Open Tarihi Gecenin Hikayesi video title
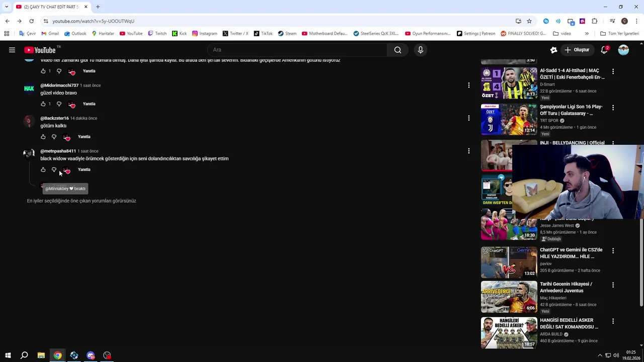This screenshot has width=644, height=362. pyautogui.click(x=566, y=287)
